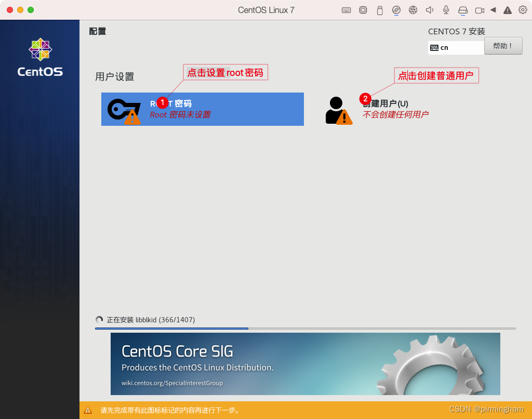Click the USB device icon in title bar
Image resolution: width=532 pixels, height=419 pixels.
tap(380, 10)
